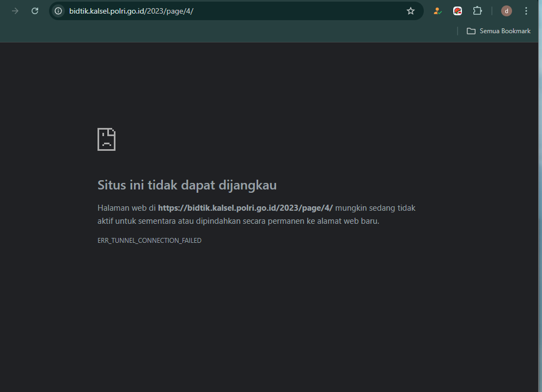542x392 pixels.
Task: View site information icon in address bar
Action: 58,11
